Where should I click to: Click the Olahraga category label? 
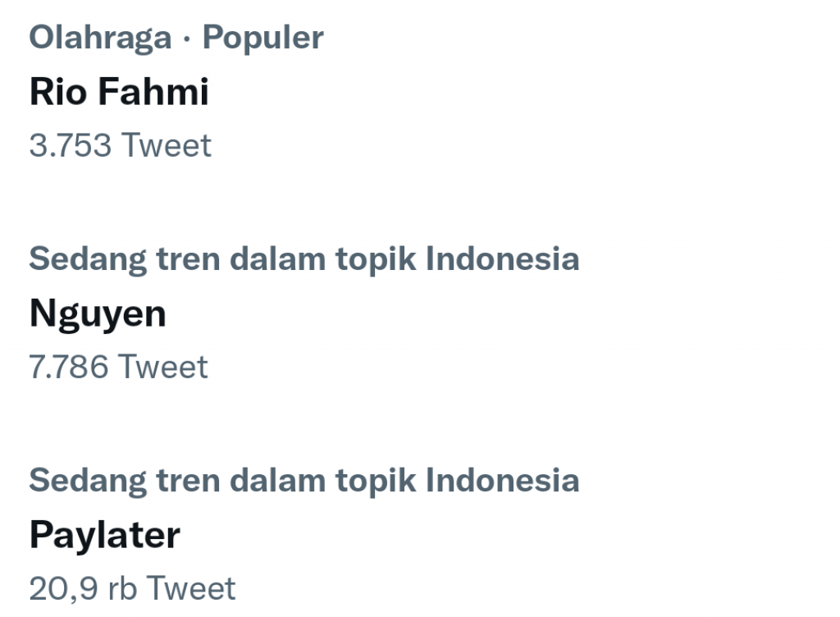pos(100,38)
